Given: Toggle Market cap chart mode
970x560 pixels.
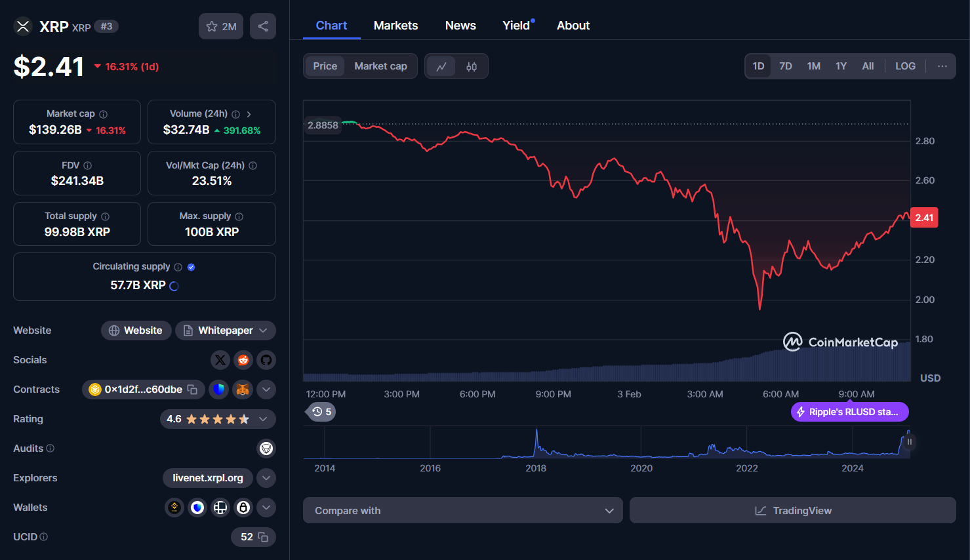Looking at the screenshot, I should (x=380, y=66).
